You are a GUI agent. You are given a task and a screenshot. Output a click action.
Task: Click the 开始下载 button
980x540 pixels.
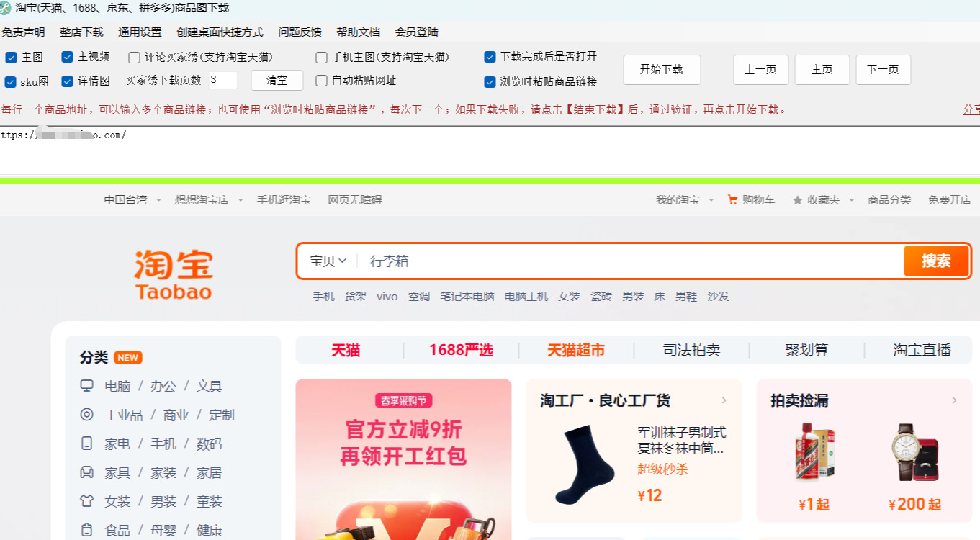[662, 70]
